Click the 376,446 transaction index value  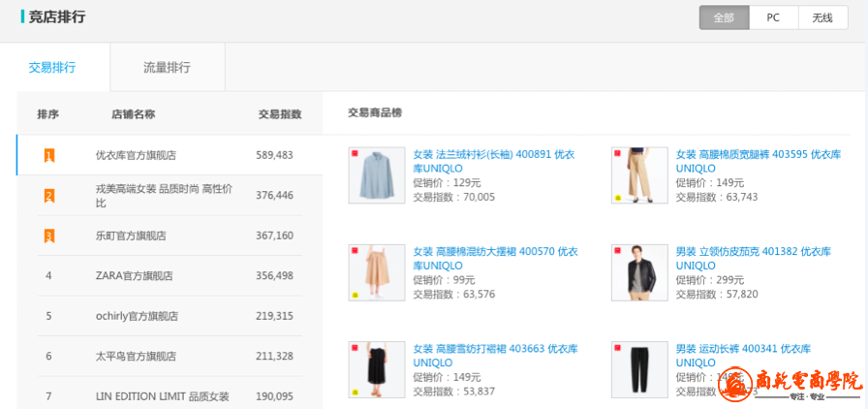[274, 195]
